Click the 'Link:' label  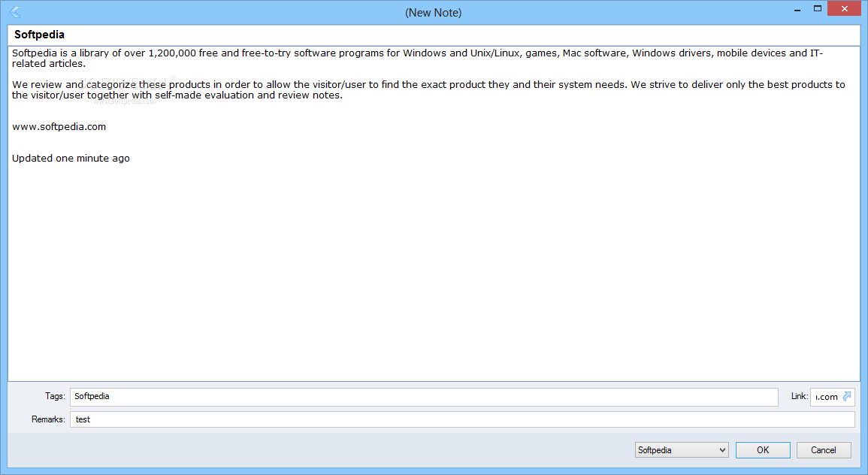point(800,396)
